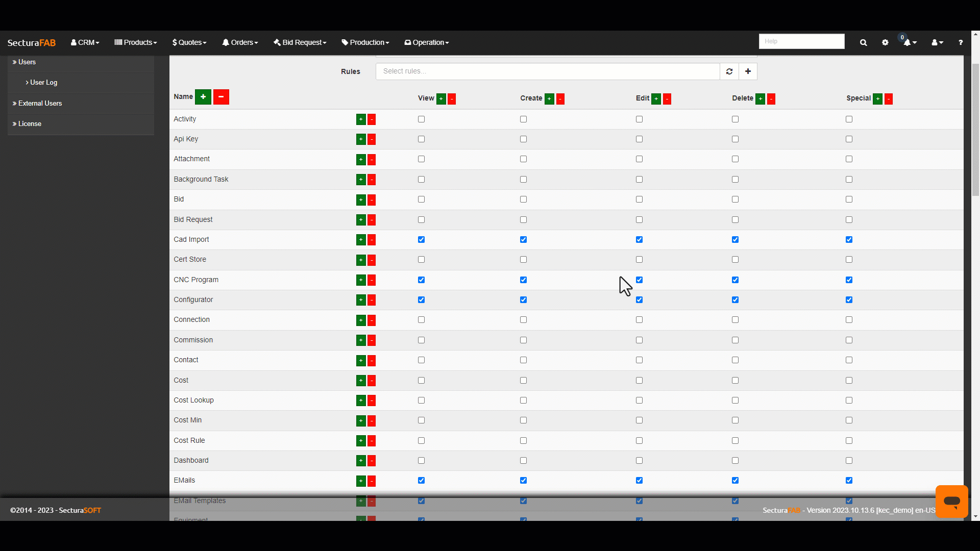Open the settings gear icon
This screenshot has height=551, width=980.
click(x=885, y=43)
